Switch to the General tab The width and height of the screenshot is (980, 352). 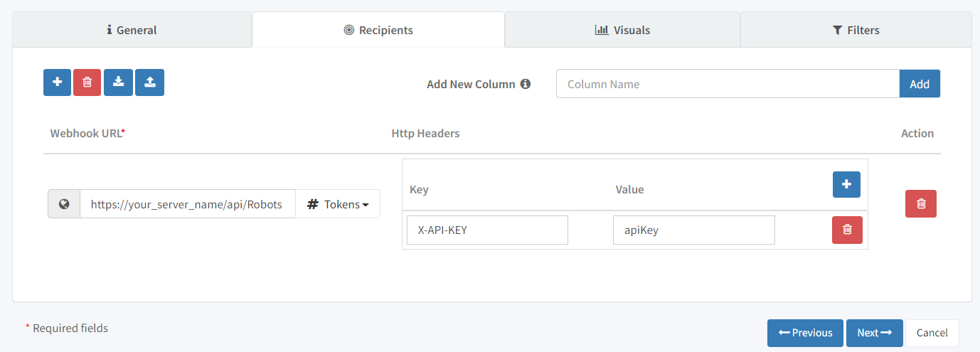point(132,30)
